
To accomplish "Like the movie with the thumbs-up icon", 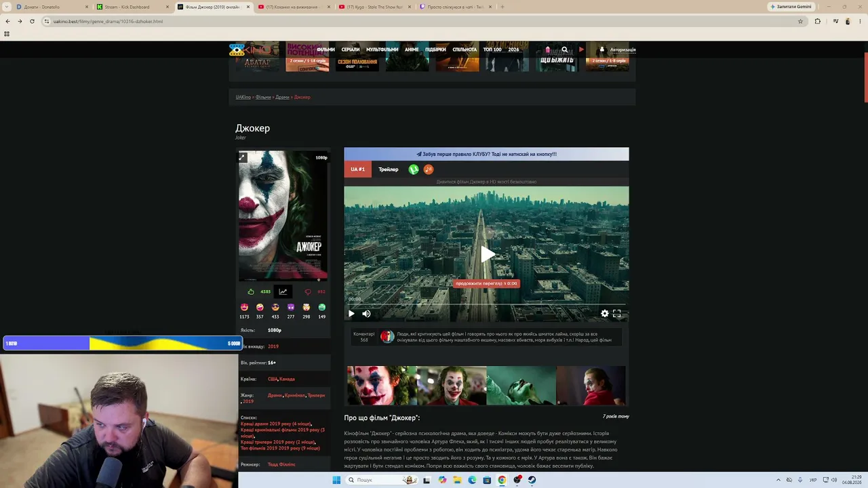I will 251,292.
